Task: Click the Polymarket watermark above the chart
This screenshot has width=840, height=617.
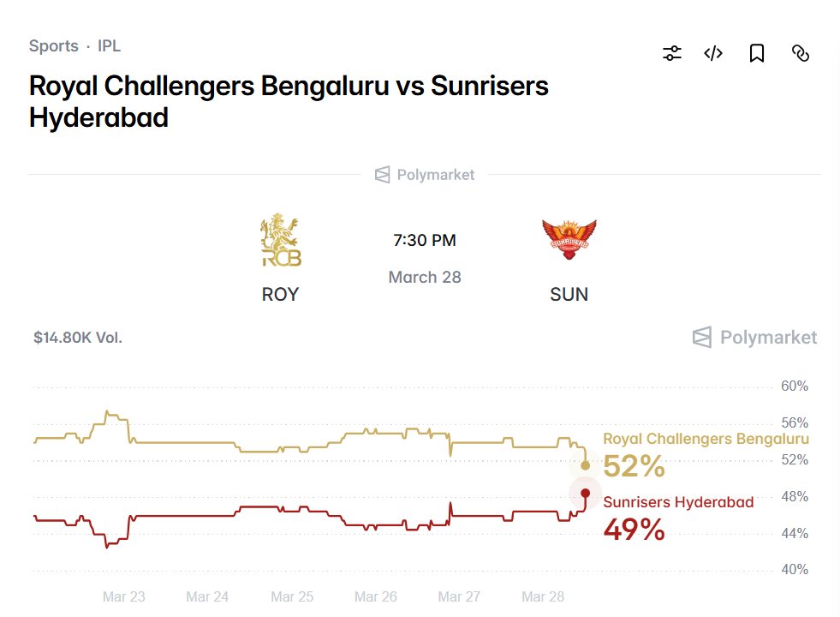Action: tap(755, 338)
